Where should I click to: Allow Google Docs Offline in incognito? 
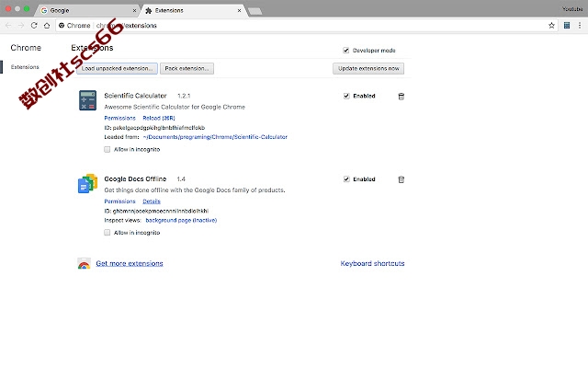(x=107, y=233)
